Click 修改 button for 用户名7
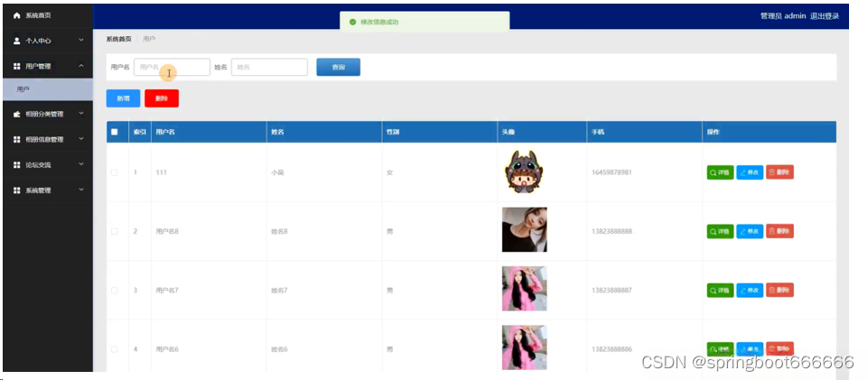 (x=750, y=291)
